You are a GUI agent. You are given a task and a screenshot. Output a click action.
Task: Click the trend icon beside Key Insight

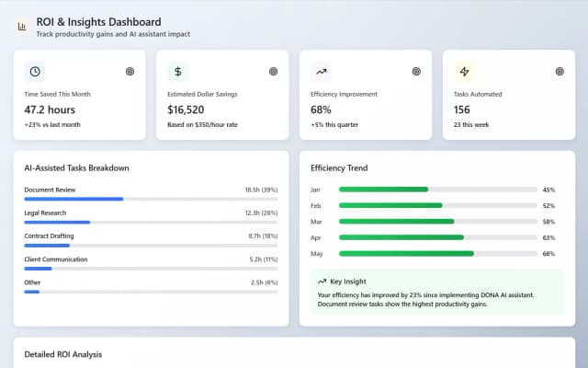(322, 282)
